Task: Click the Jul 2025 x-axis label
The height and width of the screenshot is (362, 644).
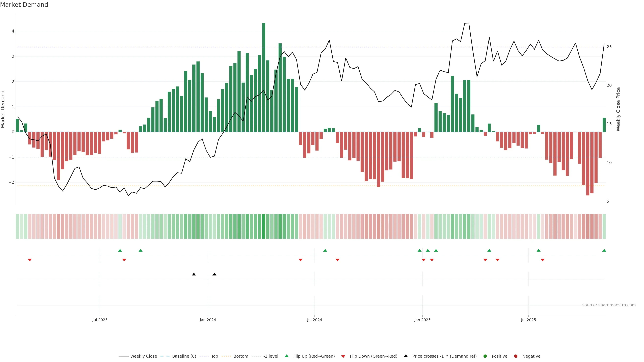Action: [x=528, y=320]
